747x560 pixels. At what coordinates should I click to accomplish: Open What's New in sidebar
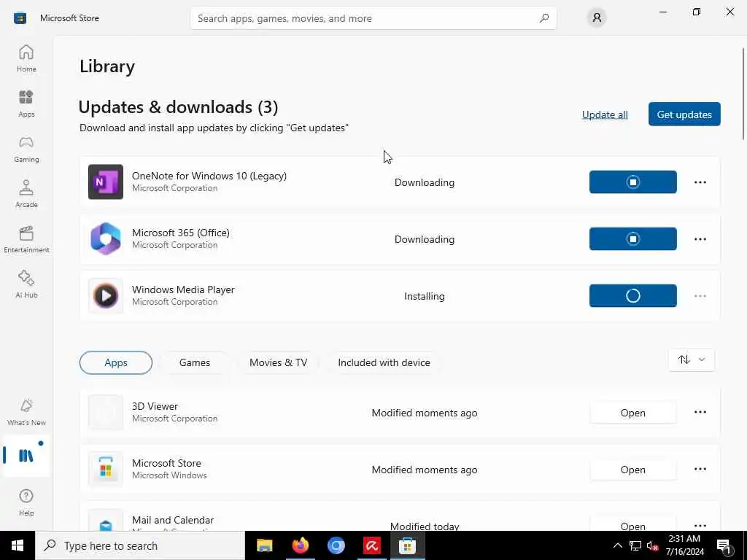(26, 412)
